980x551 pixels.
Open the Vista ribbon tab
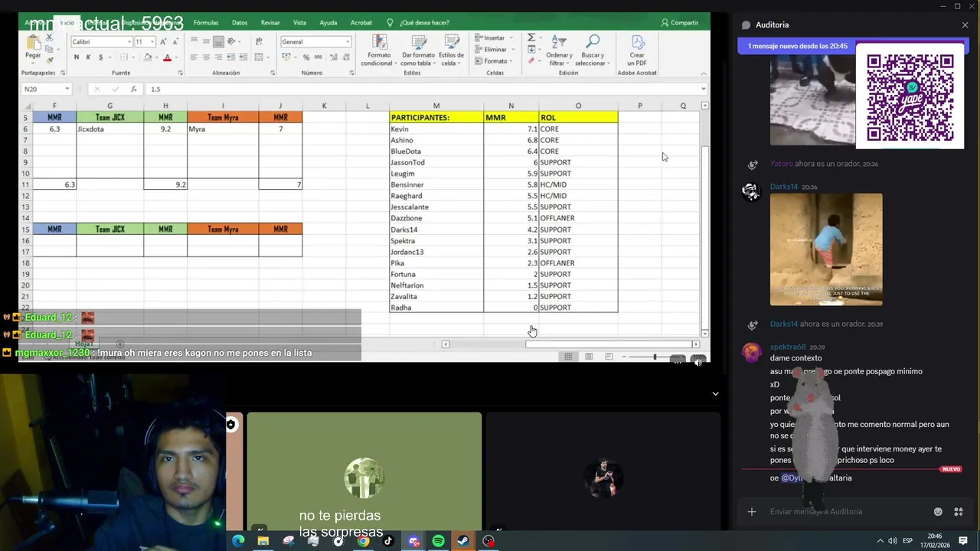[299, 23]
